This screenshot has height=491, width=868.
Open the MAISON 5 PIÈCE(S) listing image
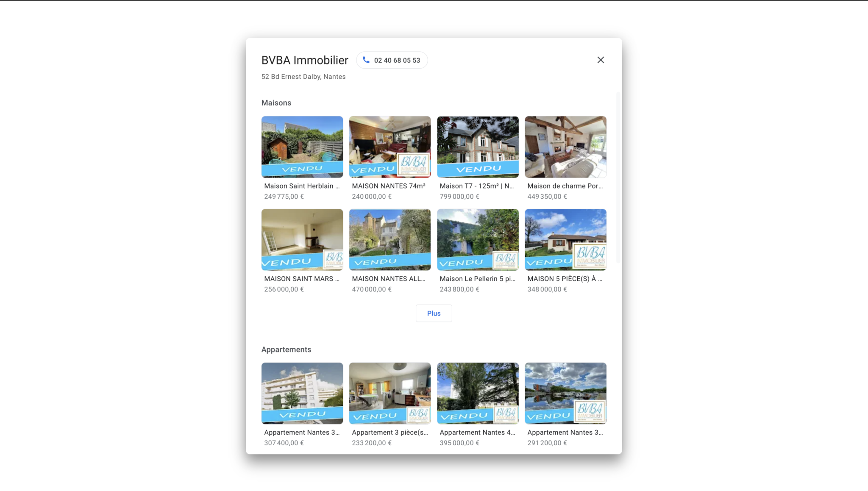point(565,239)
